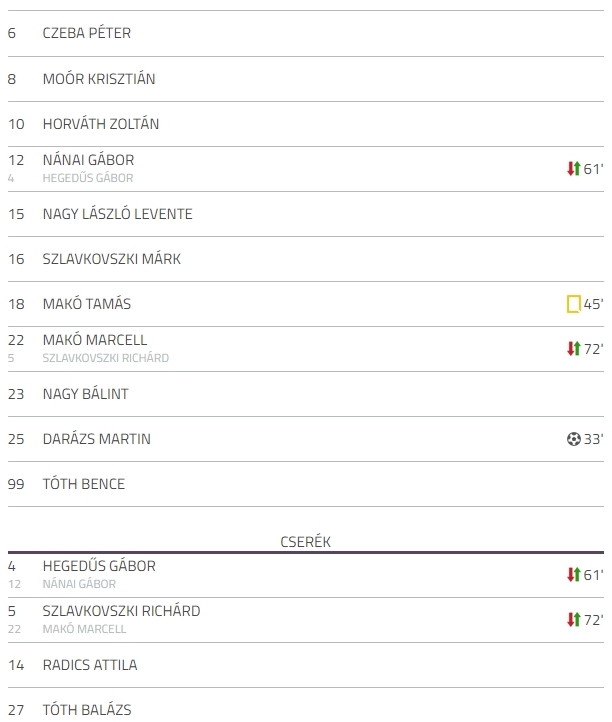Image resolution: width=612 pixels, height=722 pixels.
Task: Click the substitution arrows icon beside Makó Marcell
Action: click(x=574, y=349)
